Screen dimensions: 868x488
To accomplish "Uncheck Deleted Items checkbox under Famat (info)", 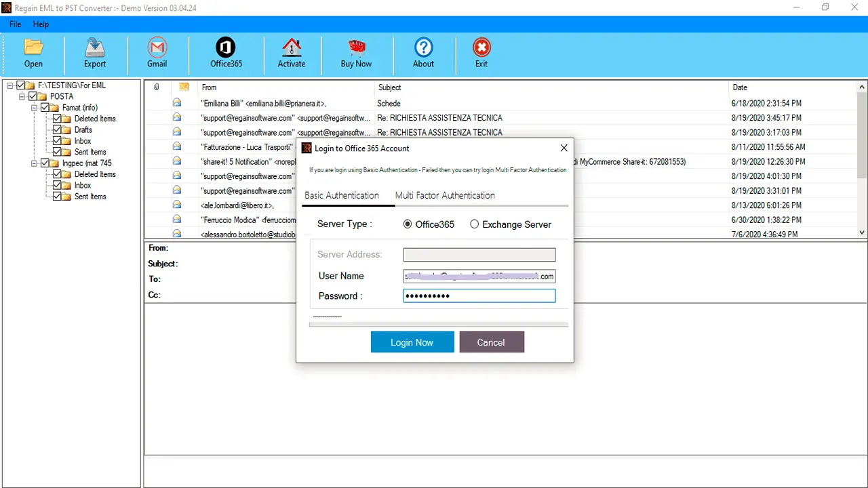I will [x=57, y=119].
